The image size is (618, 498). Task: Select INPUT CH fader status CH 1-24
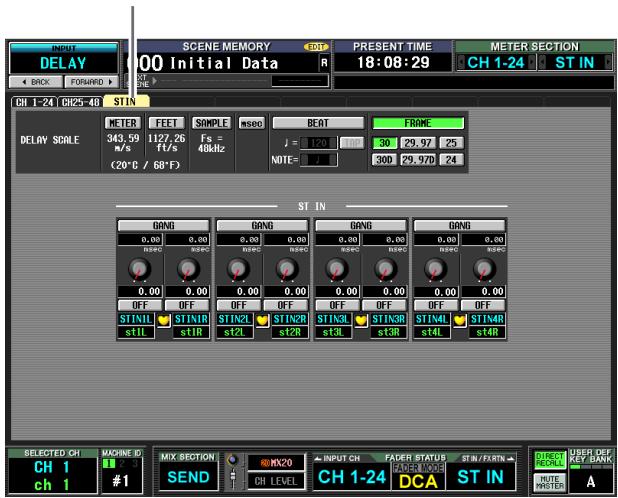pyautogui.click(x=352, y=477)
